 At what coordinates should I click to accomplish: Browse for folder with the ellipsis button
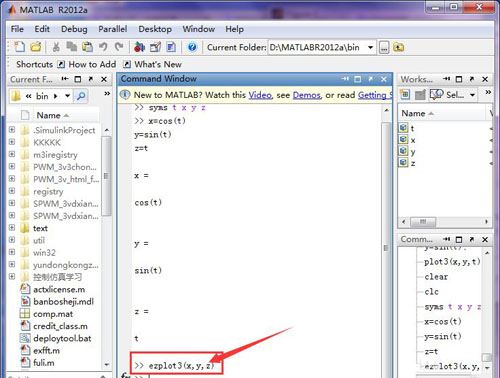coord(384,47)
